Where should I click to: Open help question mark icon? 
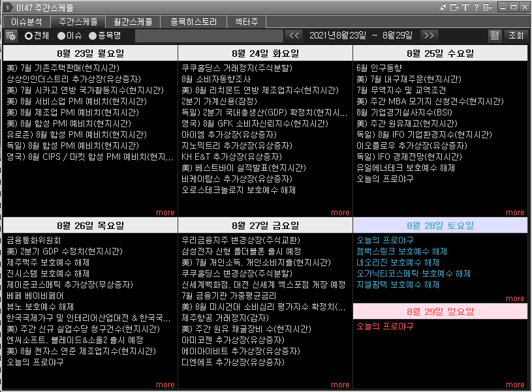coord(477,7)
